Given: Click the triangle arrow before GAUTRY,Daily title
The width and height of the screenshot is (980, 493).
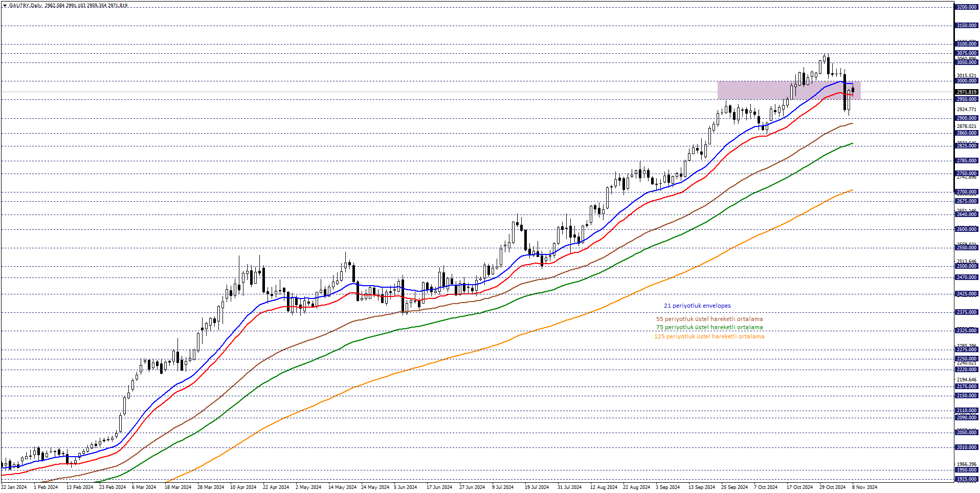Looking at the screenshot, I should pyautogui.click(x=5, y=6).
